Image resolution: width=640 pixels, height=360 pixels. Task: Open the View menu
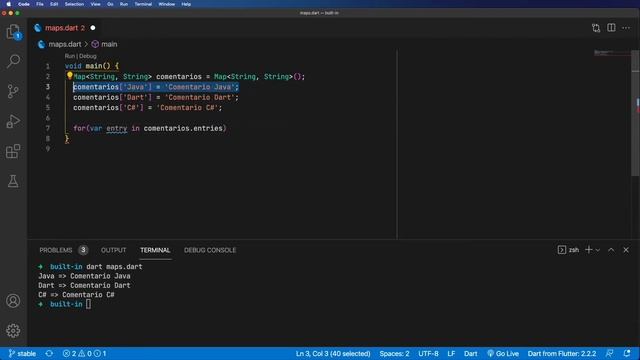coord(96,4)
